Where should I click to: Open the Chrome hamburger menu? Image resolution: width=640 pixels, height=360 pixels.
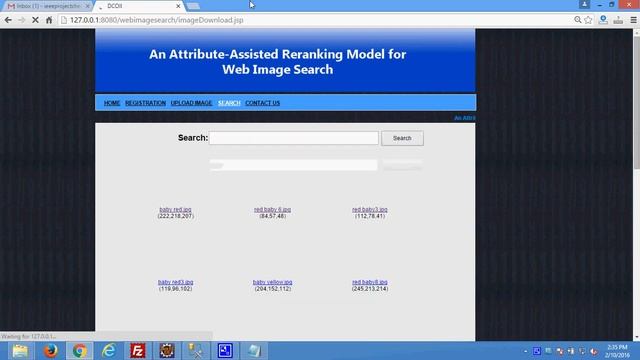click(x=633, y=20)
